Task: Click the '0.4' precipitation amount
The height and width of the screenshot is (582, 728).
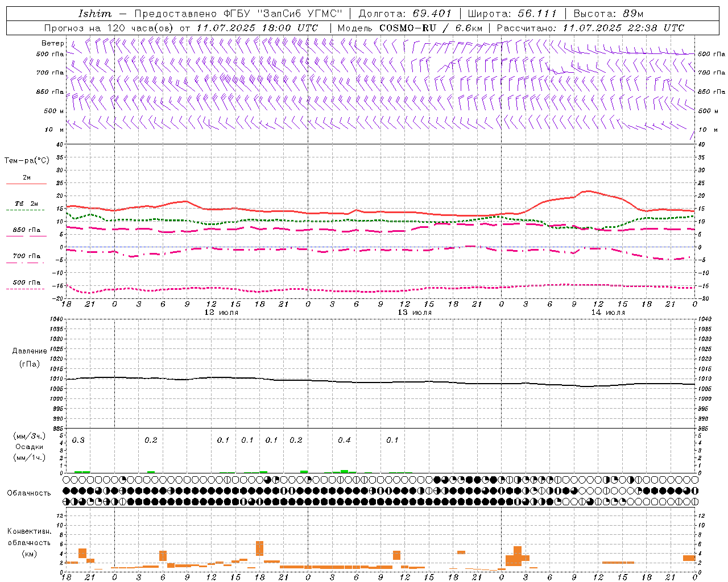Action: [344, 440]
